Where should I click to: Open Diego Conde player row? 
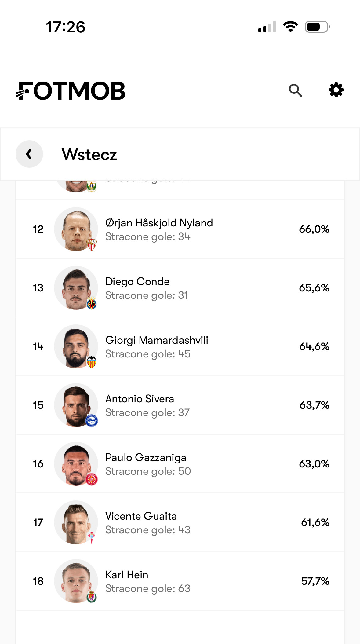point(180,288)
